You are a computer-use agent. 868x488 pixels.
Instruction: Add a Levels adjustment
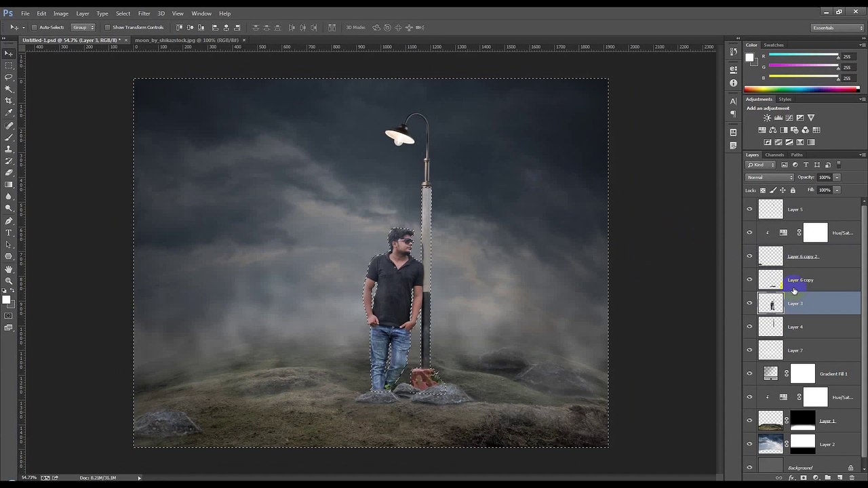[778, 118]
